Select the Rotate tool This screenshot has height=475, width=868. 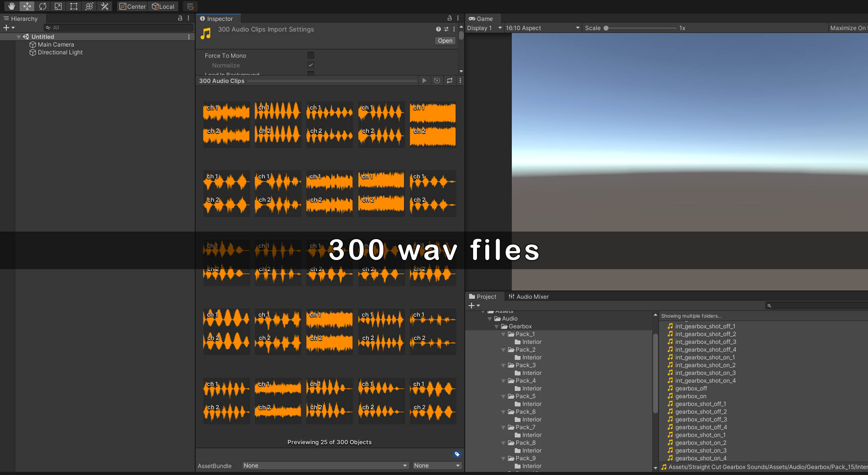tap(43, 6)
